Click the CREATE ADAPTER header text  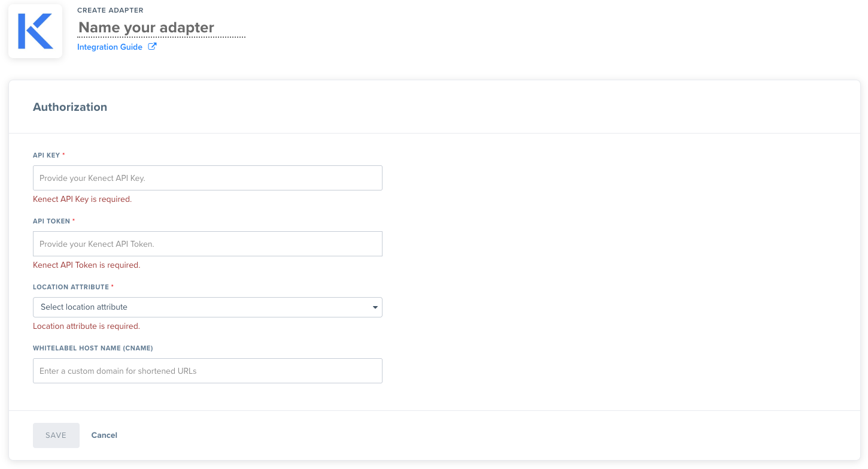tap(110, 10)
